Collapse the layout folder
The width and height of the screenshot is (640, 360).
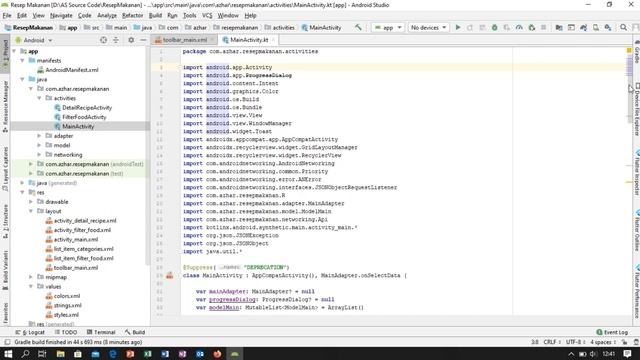point(31,211)
